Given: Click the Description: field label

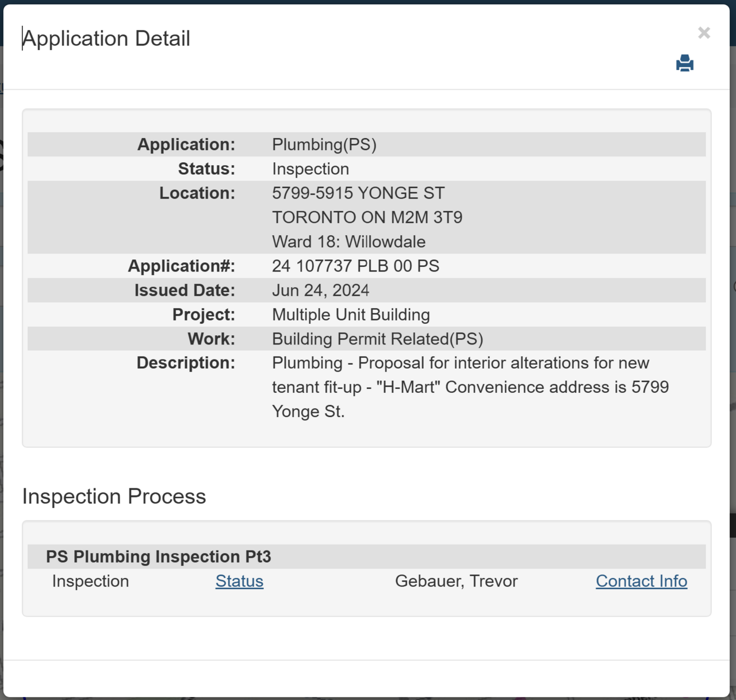Looking at the screenshot, I should click(186, 363).
